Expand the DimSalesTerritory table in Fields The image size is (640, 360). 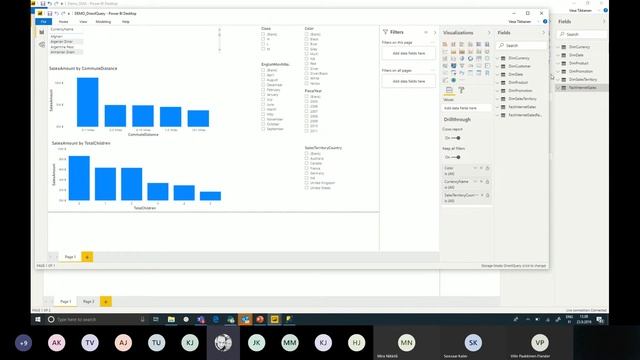498,99
